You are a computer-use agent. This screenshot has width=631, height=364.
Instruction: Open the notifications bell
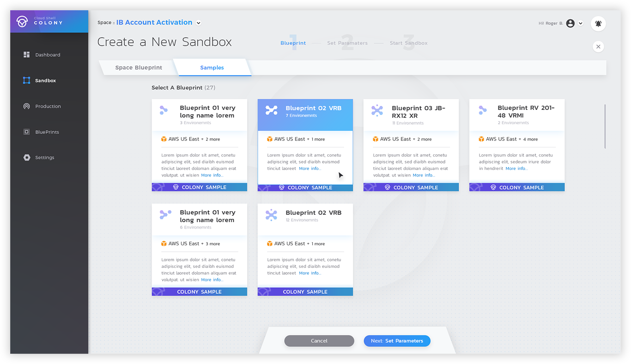[598, 24]
